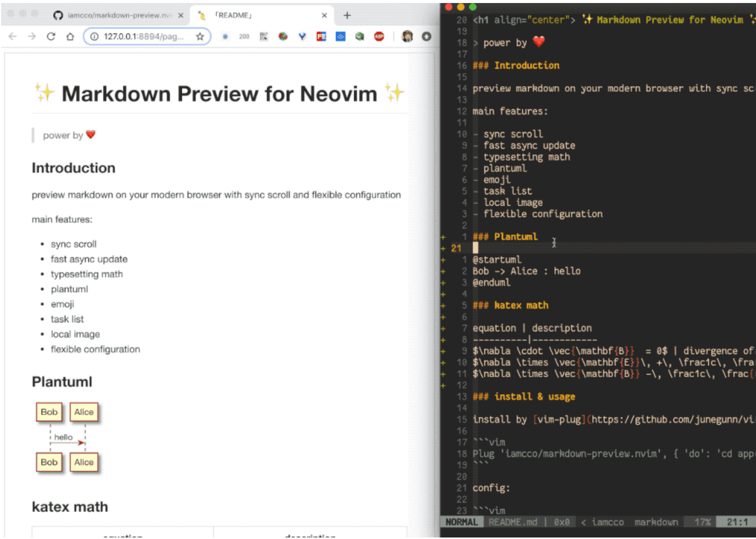This screenshot has height=539, width=756.
Task: Click the 'typesetting math' bullet in preview
Action: coord(87,274)
